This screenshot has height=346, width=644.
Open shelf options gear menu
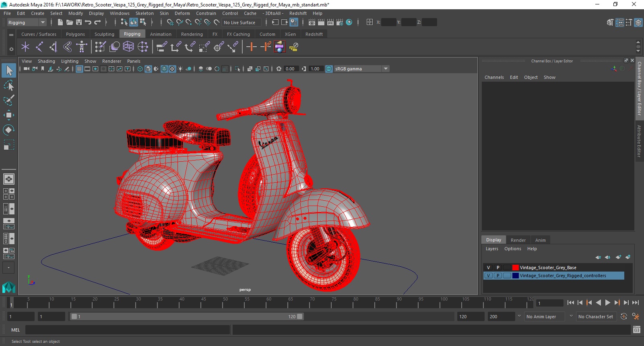pos(11,49)
